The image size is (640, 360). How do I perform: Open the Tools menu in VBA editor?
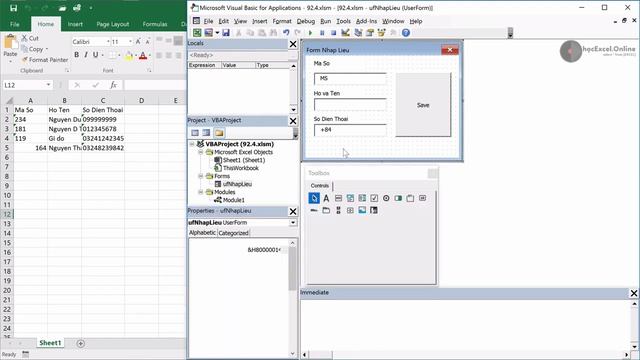pyautogui.click(x=343, y=21)
